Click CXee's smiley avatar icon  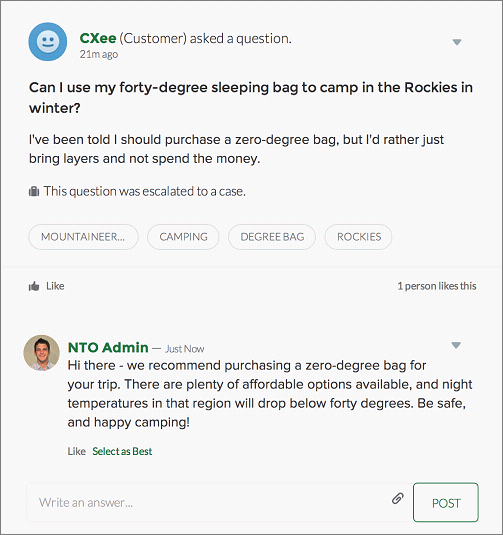[x=48, y=42]
